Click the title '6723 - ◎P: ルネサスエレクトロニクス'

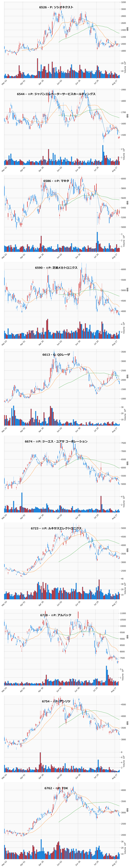coord(56,528)
